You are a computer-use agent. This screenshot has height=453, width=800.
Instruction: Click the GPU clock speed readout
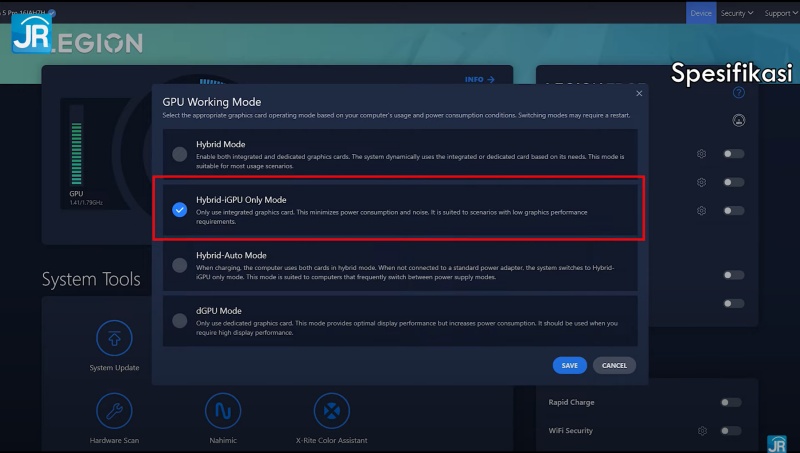86,203
